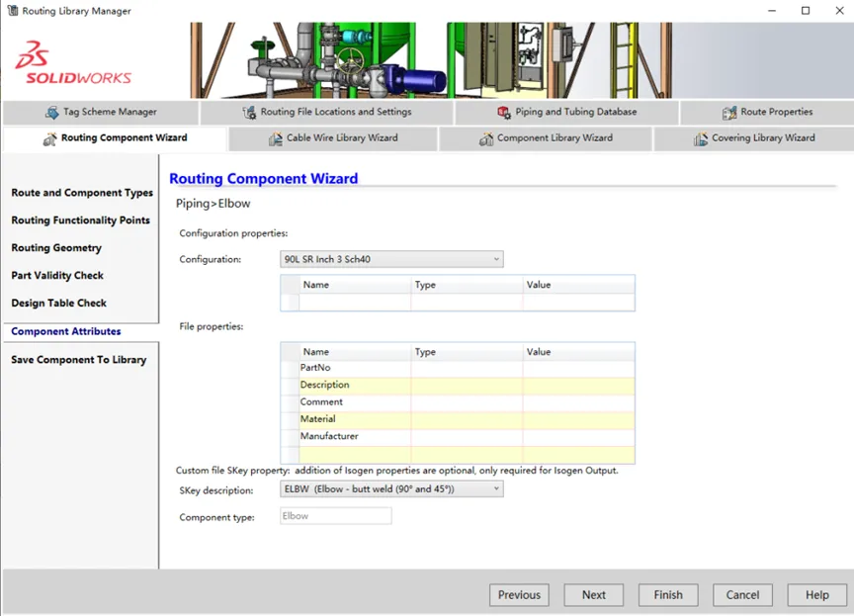
Task: Click the Cancel button
Action: [742, 595]
